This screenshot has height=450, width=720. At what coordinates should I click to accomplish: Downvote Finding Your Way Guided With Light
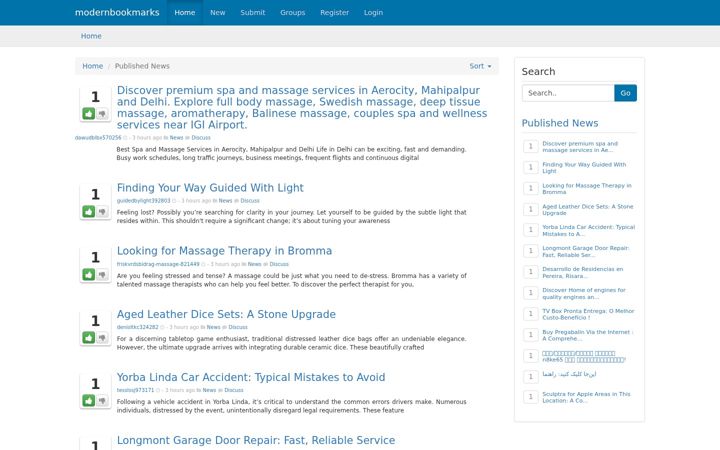coord(102,211)
